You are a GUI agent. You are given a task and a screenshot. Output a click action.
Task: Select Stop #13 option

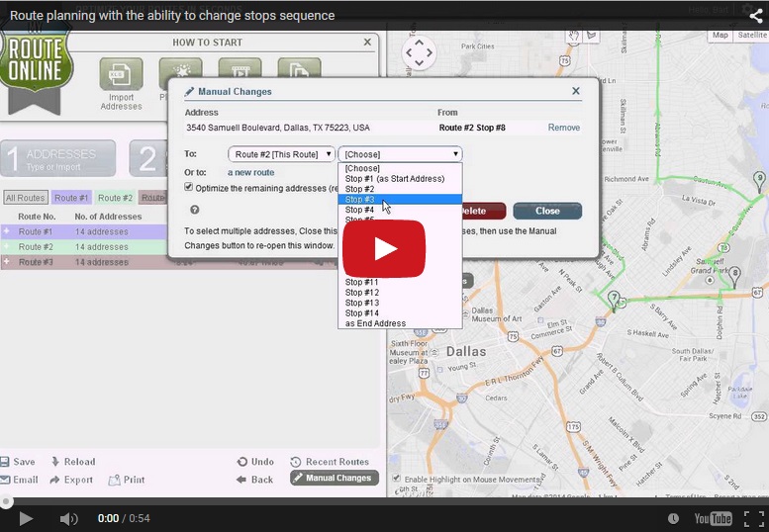pos(400,303)
